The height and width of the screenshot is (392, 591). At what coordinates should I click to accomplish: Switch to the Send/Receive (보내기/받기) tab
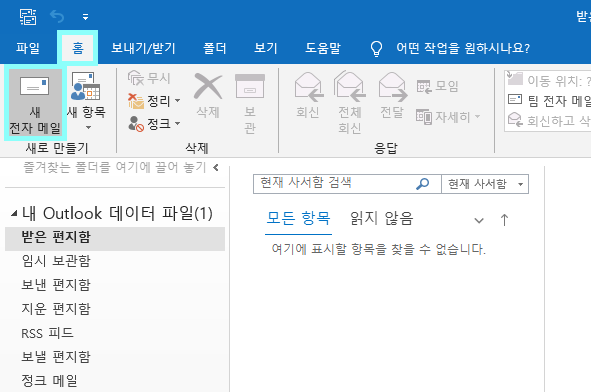[x=143, y=48]
